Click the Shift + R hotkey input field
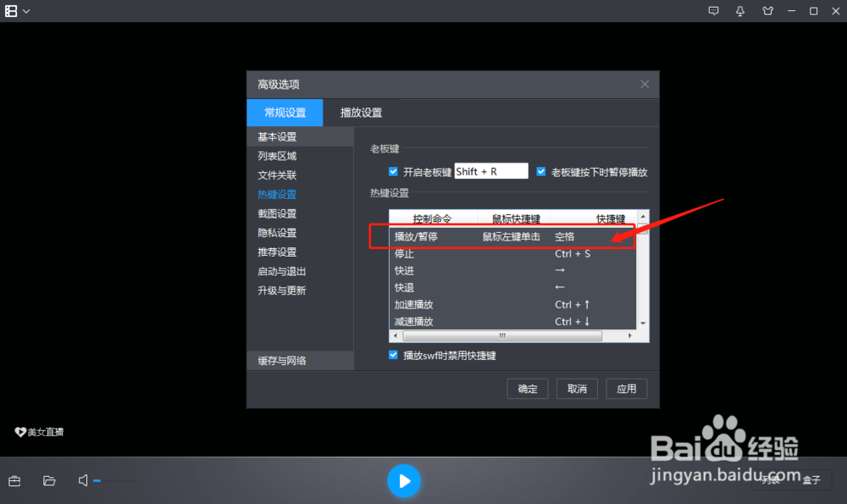Screen dimensions: 847x504 point(491,171)
